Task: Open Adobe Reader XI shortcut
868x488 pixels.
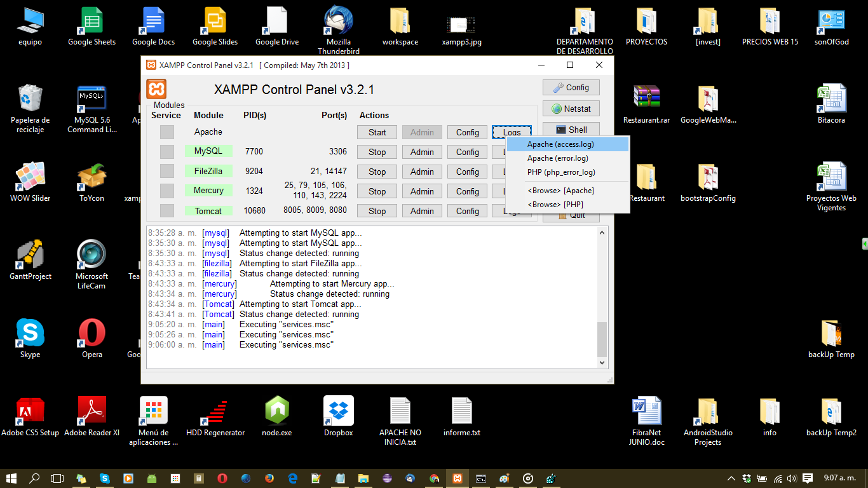Action: [92, 417]
